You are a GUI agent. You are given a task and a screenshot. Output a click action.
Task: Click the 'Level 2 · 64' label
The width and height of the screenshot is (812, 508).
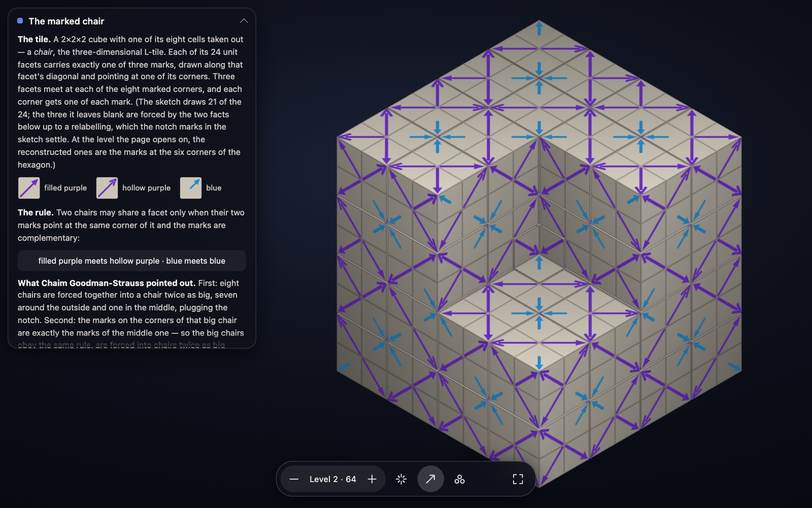coord(333,479)
